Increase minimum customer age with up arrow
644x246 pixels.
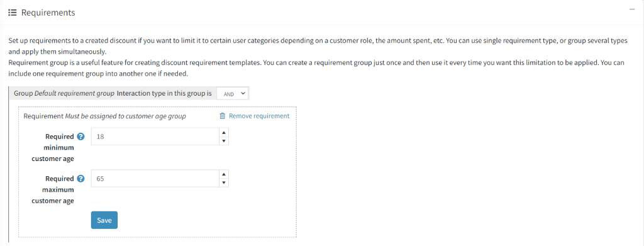click(x=224, y=133)
